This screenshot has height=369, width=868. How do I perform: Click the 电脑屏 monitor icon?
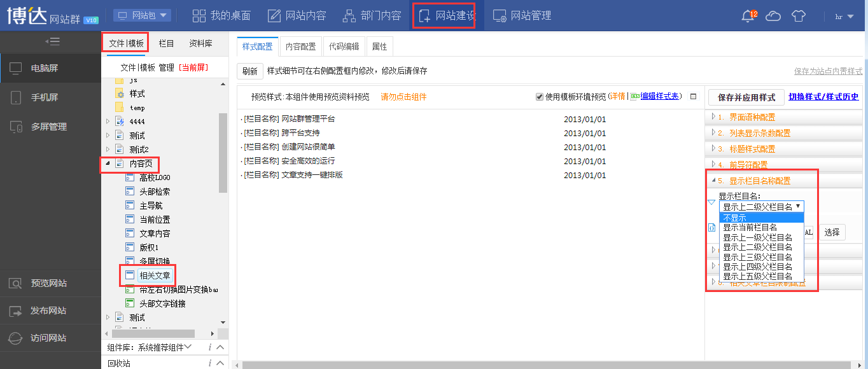pyautogui.click(x=16, y=68)
